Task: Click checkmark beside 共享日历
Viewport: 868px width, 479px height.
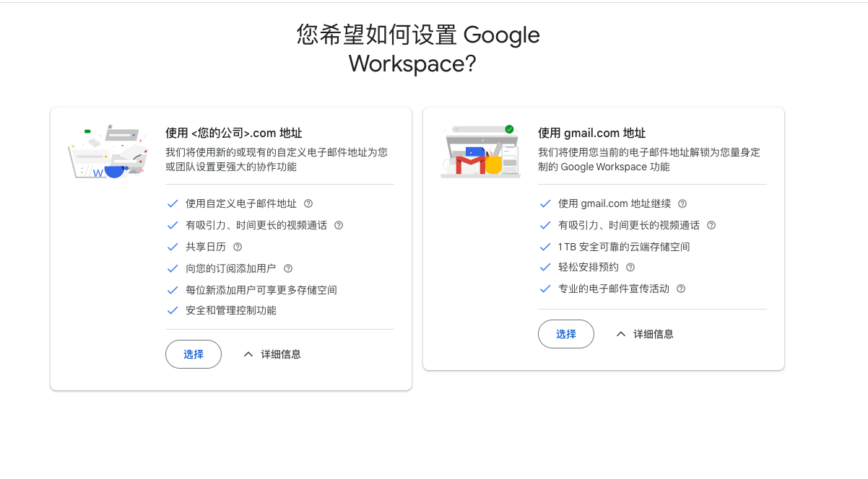Action: click(x=173, y=247)
